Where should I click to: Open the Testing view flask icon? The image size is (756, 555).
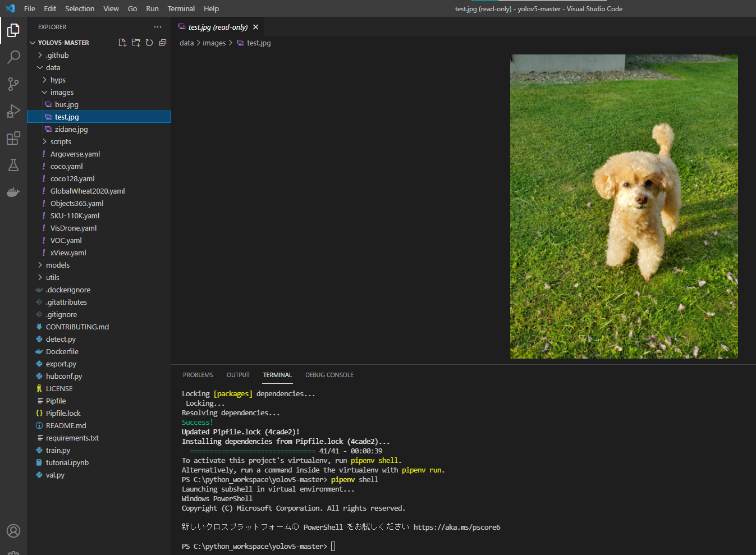pyautogui.click(x=13, y=165)
